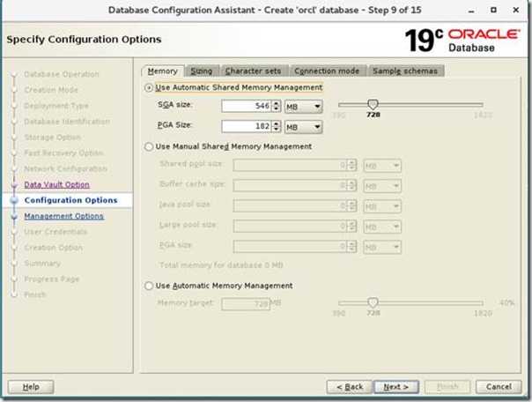Click the Fast Recovery Option step
The height and width of the screenshot is (402, 532).
pyautogui.click(x=63, y=153)
